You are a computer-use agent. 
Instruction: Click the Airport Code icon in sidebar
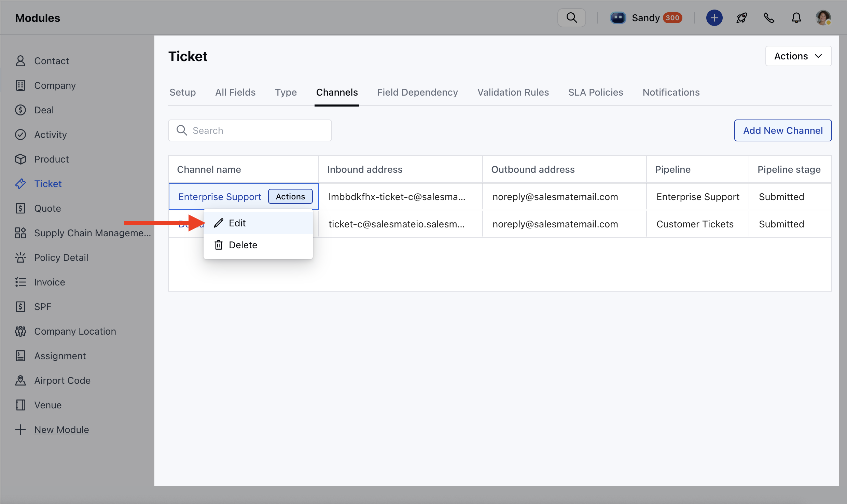point(20,380)
